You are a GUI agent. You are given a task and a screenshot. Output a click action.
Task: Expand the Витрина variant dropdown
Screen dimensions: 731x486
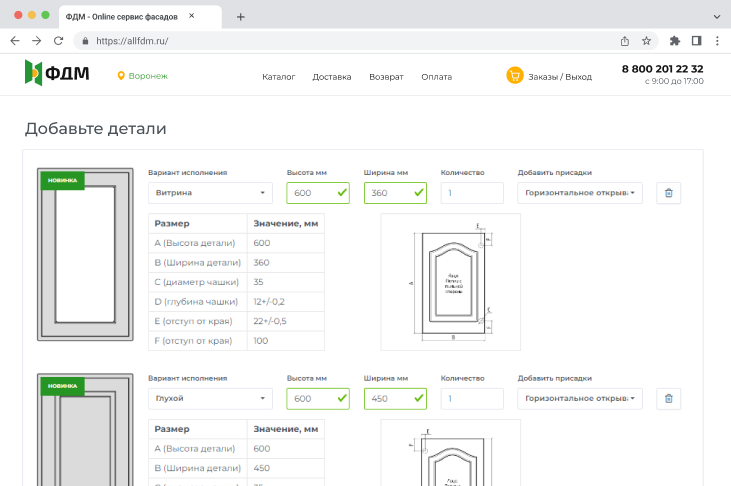210,193
